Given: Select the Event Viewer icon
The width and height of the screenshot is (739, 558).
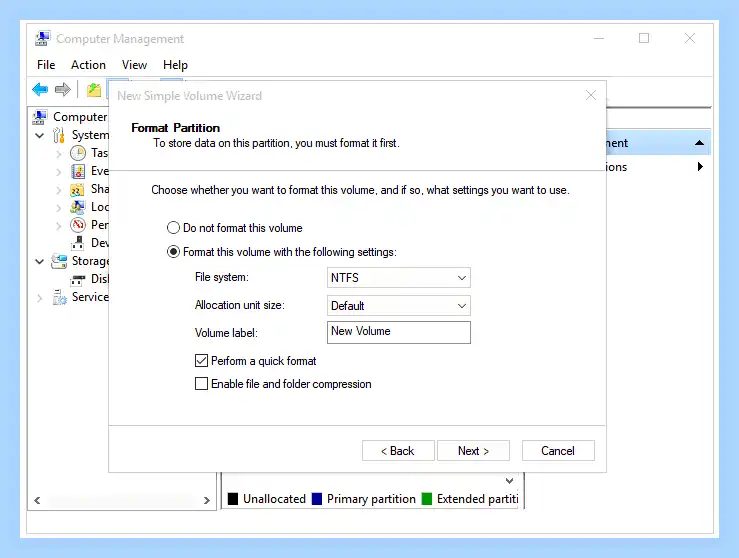Looking at the screenshot, I should tap(78, 171).
